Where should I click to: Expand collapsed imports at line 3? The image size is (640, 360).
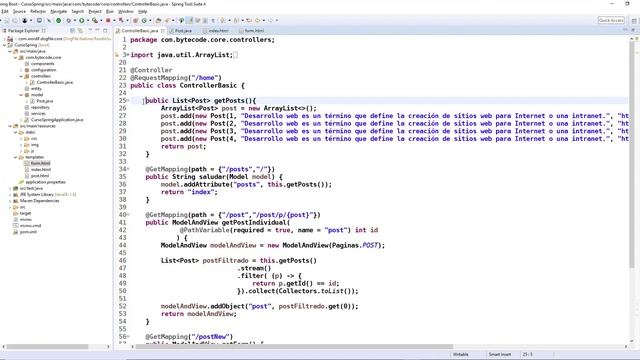128,55
